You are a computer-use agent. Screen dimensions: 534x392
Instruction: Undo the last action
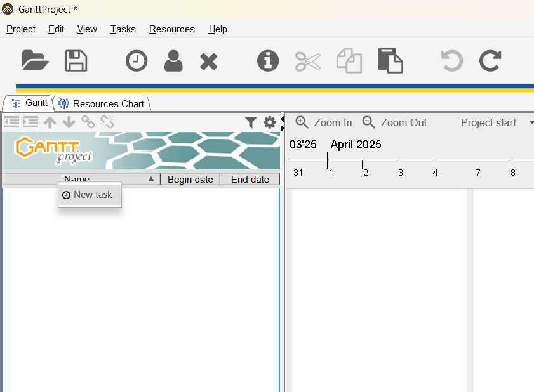[x=452, y=61]
